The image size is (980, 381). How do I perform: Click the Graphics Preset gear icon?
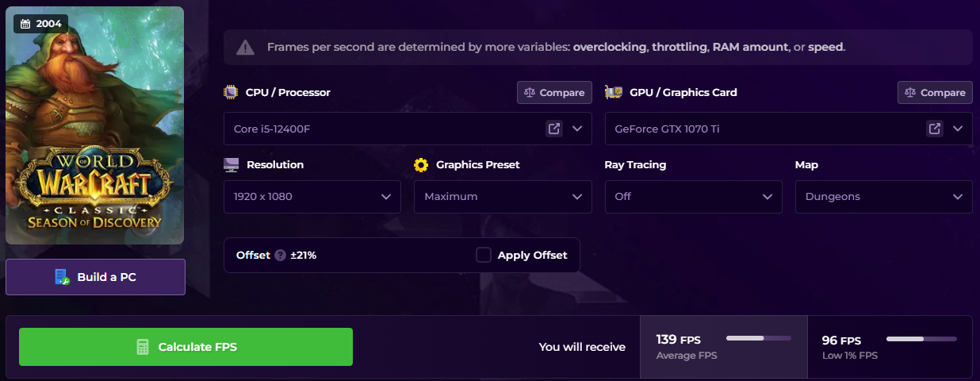point(421,165)
